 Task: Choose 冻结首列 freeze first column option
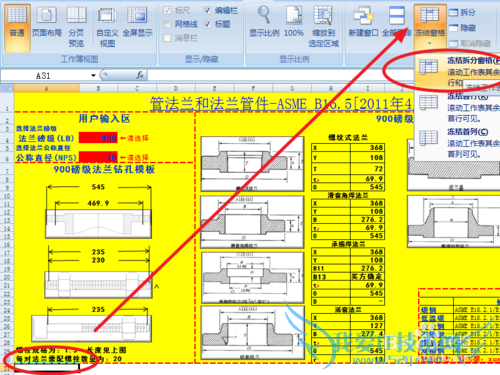[x=457, y=143]
